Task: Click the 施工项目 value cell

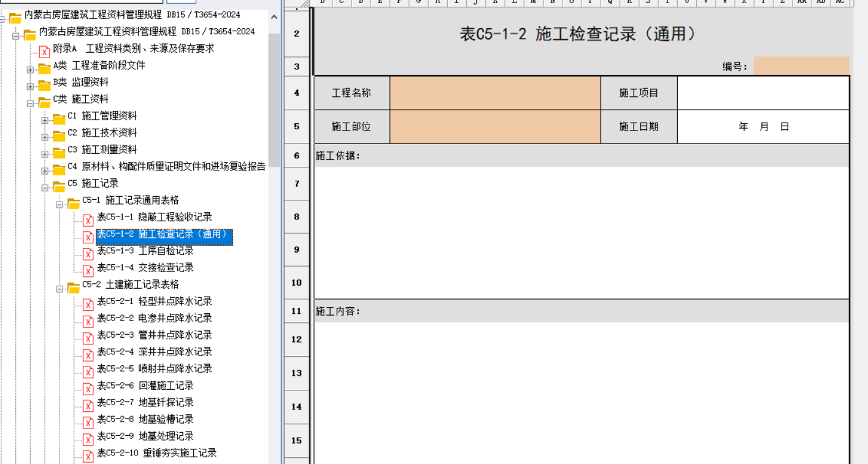Action: (763, 93)
